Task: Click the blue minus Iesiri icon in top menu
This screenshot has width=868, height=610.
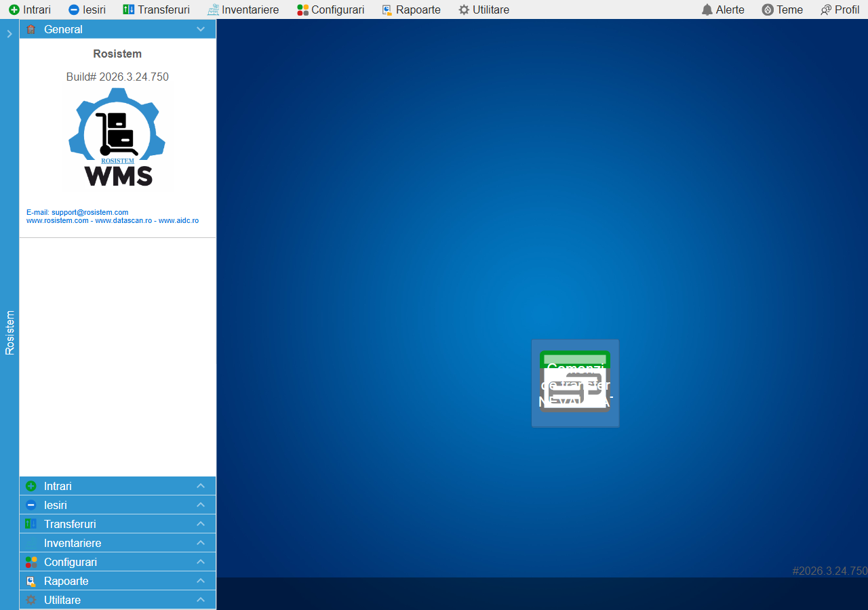Action: coord(74,10)
